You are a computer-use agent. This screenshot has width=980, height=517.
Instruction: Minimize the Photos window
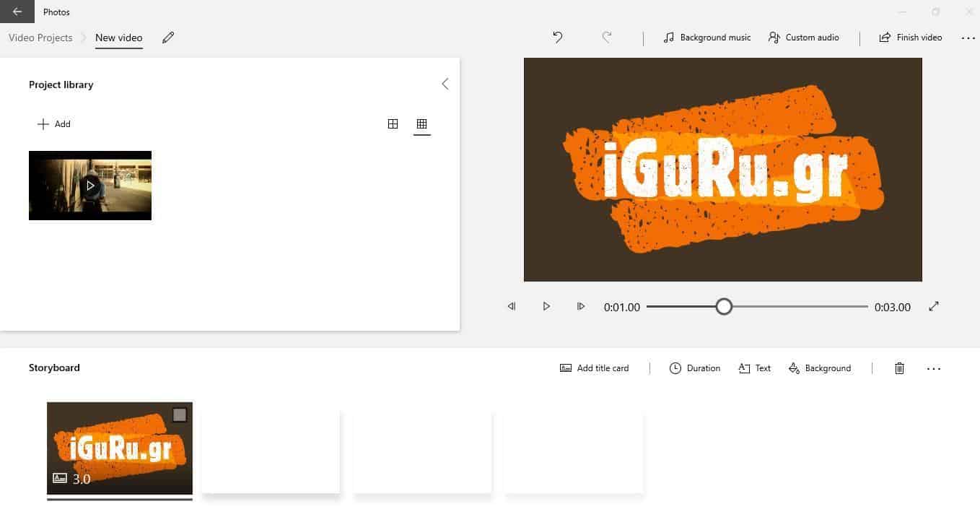[x=903, y=12]
